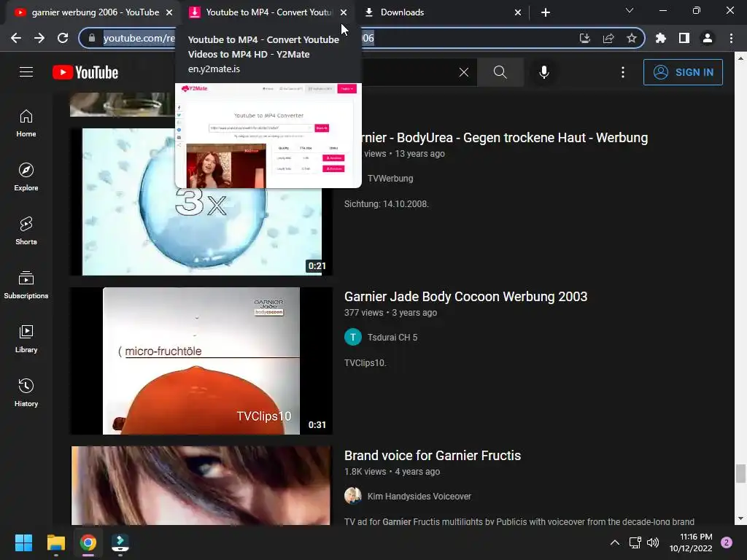Screen dimensions: 747x560
Task: Open TVWerbung channel link
Action: [390, 179]
